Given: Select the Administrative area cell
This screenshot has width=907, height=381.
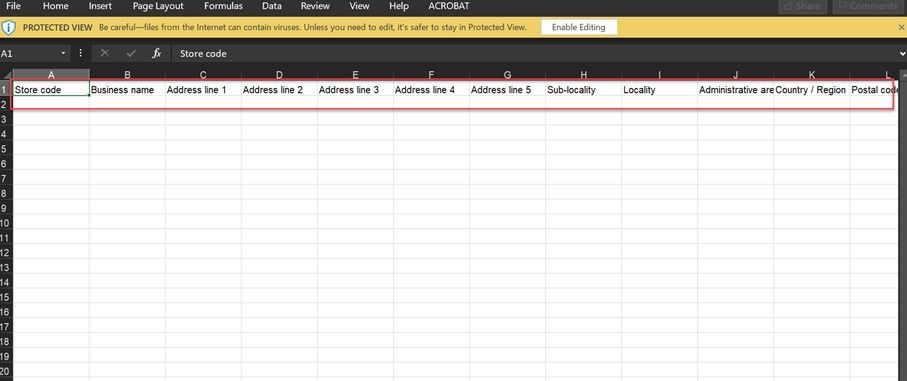Looking at the screenshot, I should (x=736, y=90).
